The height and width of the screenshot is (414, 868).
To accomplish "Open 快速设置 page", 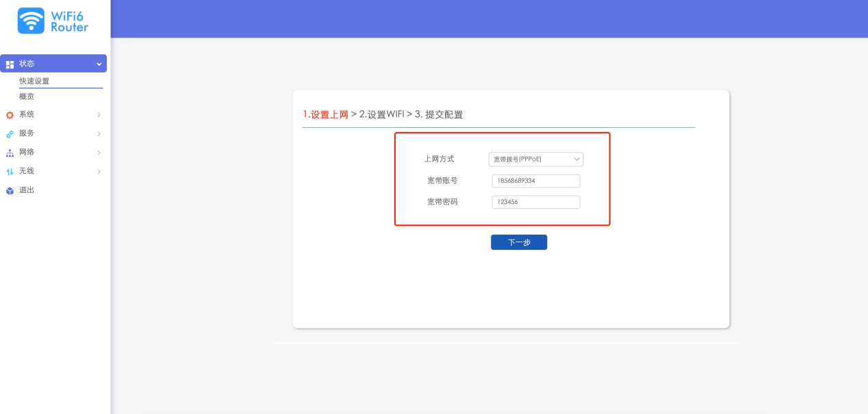I will click(34, 81).
